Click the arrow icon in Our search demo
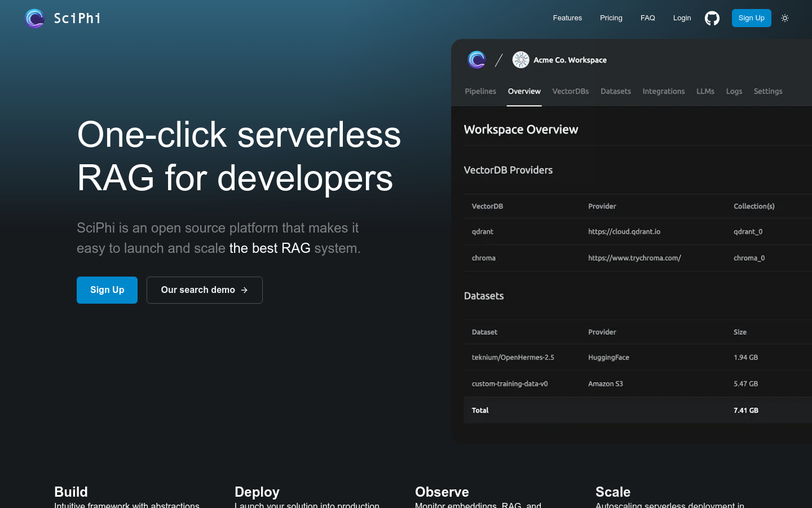This screenshot has height=508, width=812. pos(244,290)
